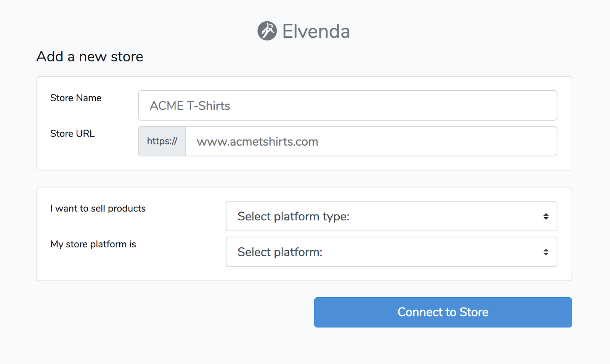Click the "Select platform type:" text

[x=293, y=216]
